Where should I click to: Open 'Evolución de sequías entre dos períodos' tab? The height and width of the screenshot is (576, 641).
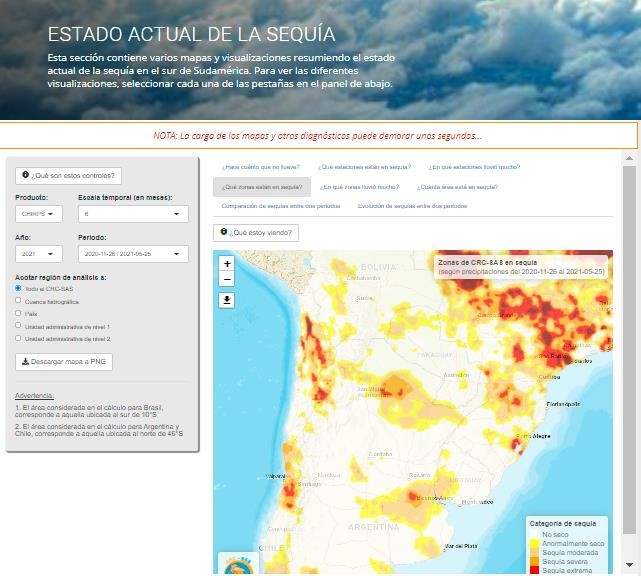[412, 206]
